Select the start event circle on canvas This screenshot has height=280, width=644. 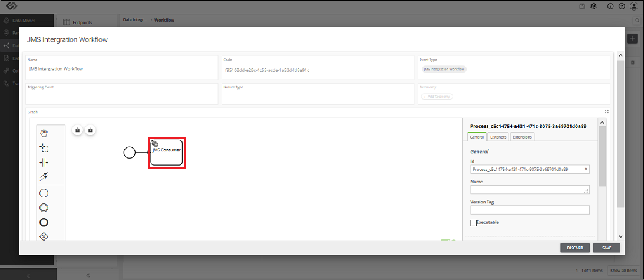(130, 153)
